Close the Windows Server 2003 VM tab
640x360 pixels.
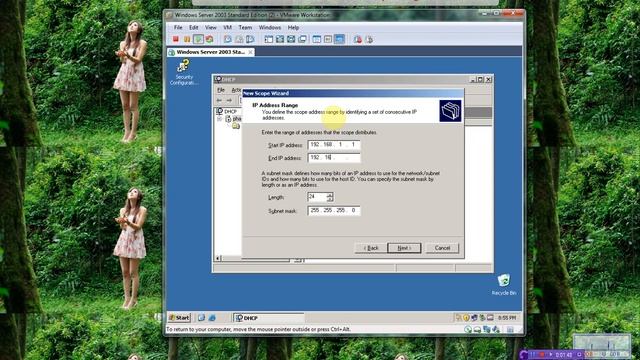(250, 52)
